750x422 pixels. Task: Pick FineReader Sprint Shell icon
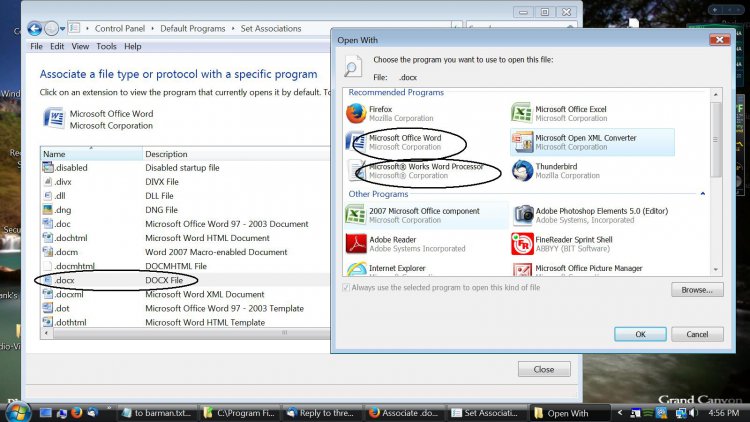click(522, 244)
